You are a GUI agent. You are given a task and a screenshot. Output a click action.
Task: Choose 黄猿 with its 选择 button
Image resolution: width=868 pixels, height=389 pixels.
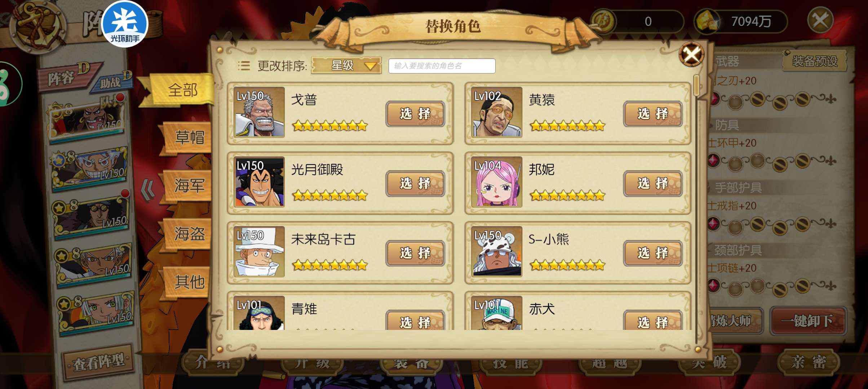pos(653,114)
